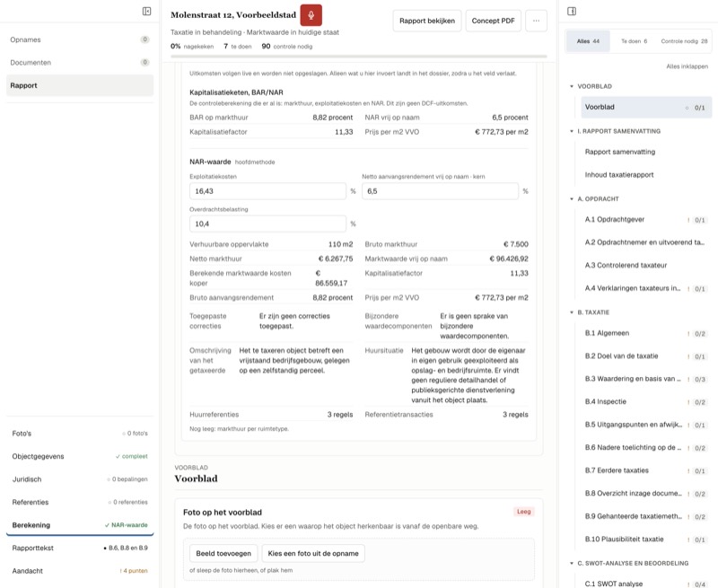Collapse the A. OPDRACHT section
This screenshot has width=718, height=588.
[572, 198]
